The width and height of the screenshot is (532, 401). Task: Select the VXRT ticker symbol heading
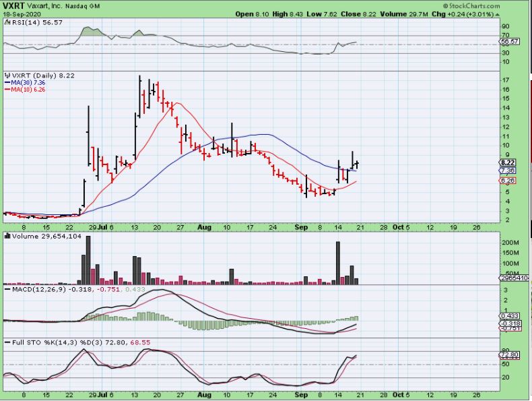(13, 6)
